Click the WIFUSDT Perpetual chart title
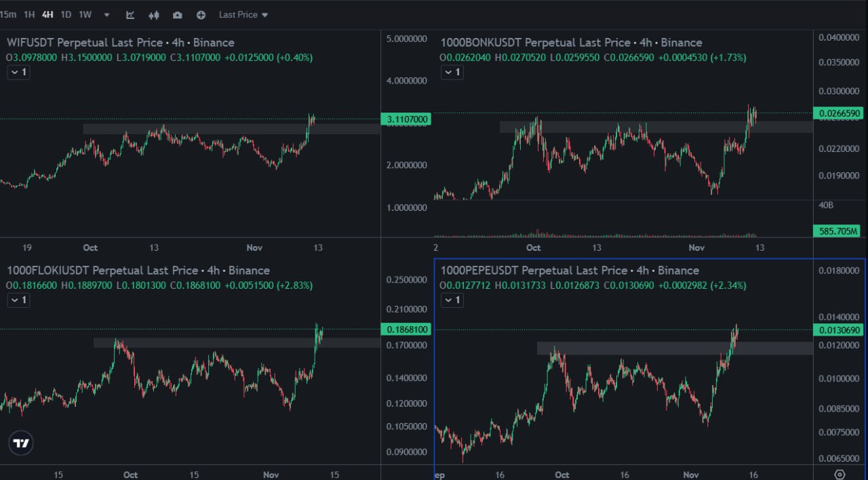The width and height of the screenshot is (868, 480). coord(119,42)
